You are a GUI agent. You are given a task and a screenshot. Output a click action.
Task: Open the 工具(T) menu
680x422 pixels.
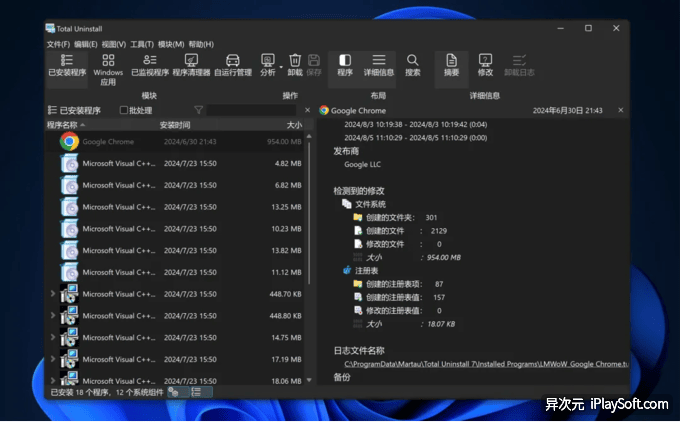click(x=142, y=44)
